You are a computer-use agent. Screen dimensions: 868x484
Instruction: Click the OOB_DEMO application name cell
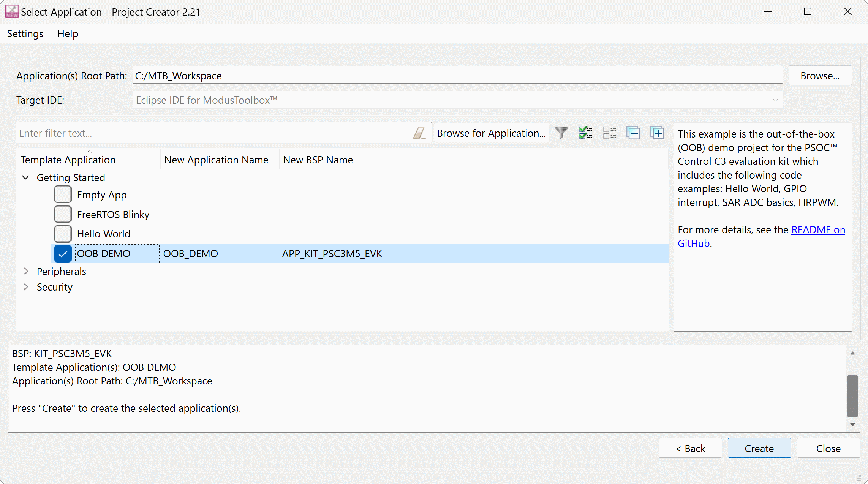pos(190,254)
